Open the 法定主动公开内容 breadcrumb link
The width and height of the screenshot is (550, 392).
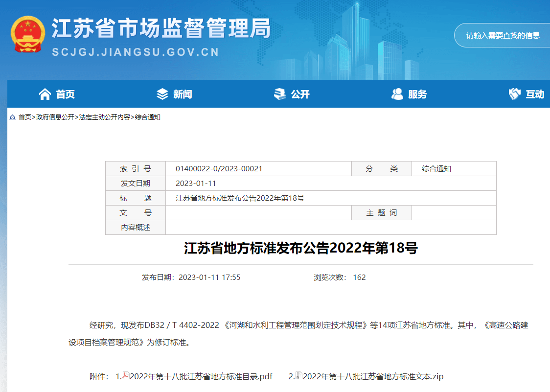click(x=104, y=117)
